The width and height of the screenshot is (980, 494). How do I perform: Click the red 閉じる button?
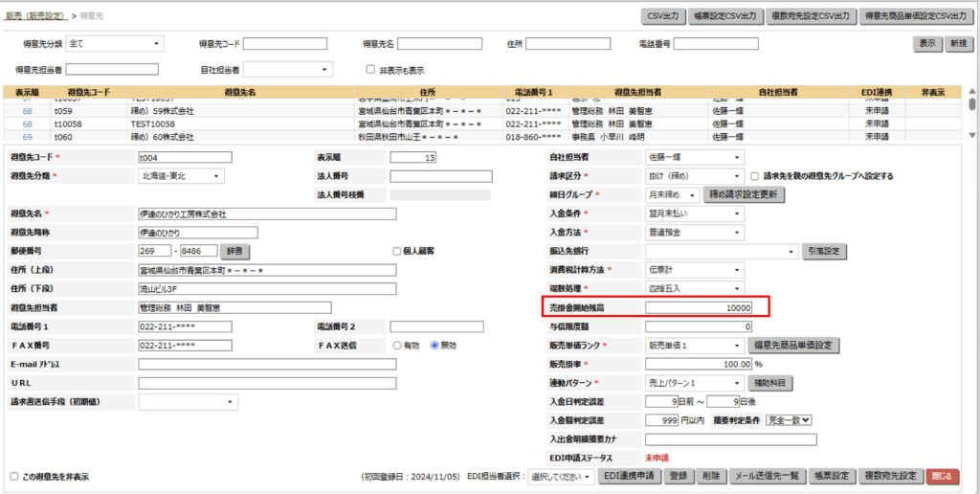point(943,477)
